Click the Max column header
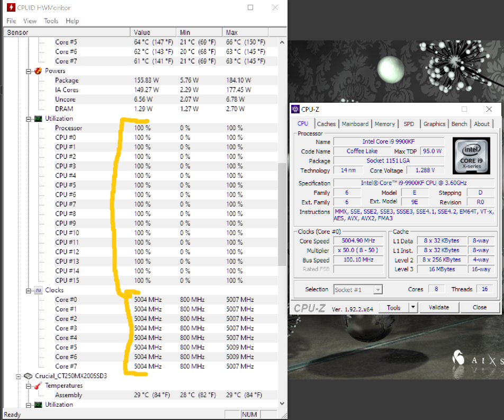This screenshot has width=504, height=420. click(x=245, y=32)
